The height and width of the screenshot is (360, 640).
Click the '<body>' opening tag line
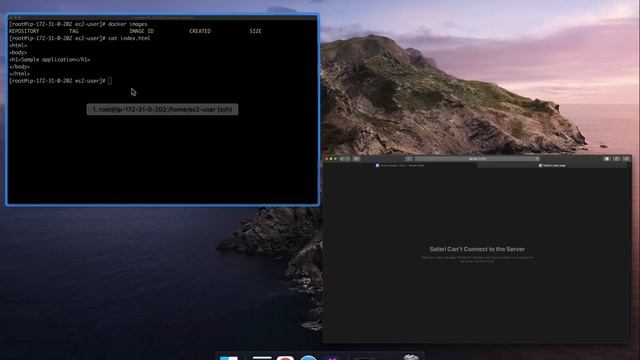coord(18,53)
